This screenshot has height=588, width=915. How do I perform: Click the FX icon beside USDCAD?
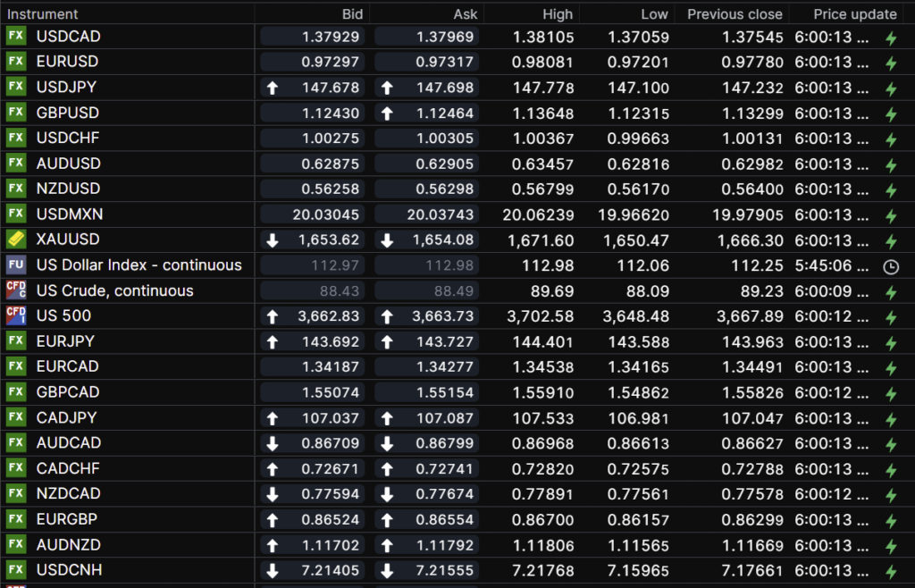pos(16,37)
